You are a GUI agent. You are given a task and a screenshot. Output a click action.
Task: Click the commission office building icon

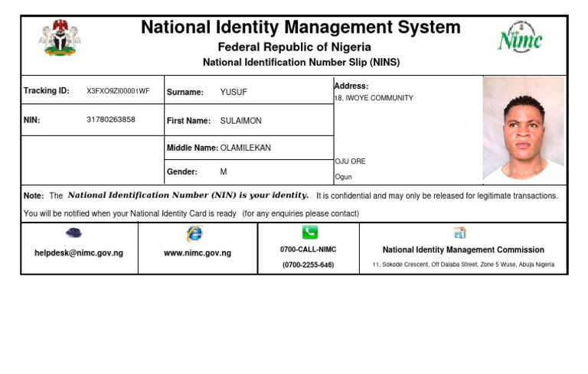coord(459,233)
